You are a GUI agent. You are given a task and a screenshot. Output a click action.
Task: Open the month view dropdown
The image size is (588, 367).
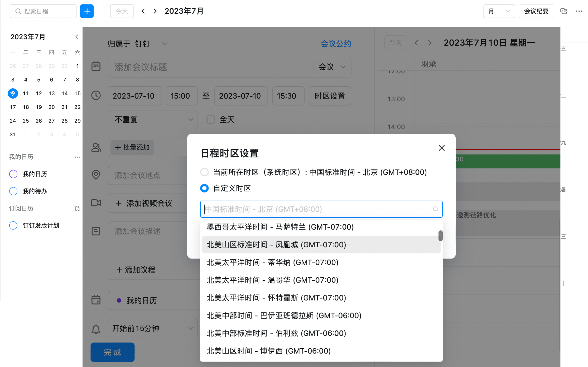(499, 11)
